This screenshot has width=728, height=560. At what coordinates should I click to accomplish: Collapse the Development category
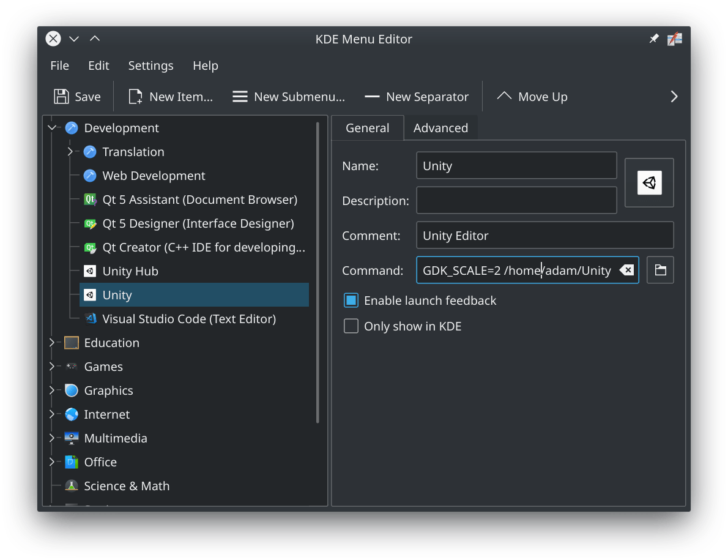click(x=52, y=127)
